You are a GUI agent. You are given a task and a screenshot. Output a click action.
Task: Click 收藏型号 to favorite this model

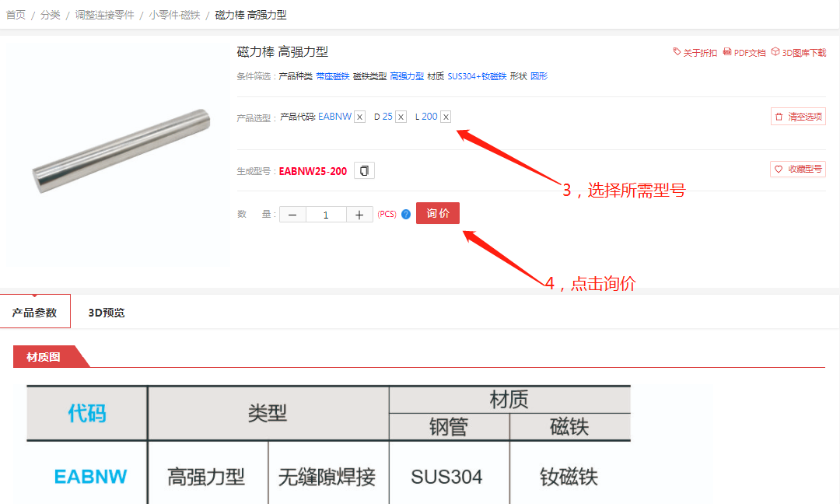[x=798, y=169]
